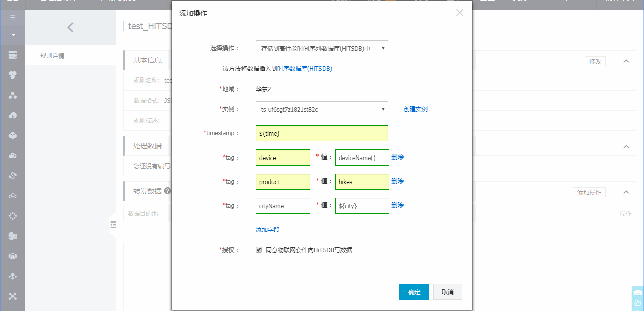Image resolution: width=644 pixels, height=311 pixels.
Task: Select the triangle-nodes sidebar icon
Action: click(13, 95)
